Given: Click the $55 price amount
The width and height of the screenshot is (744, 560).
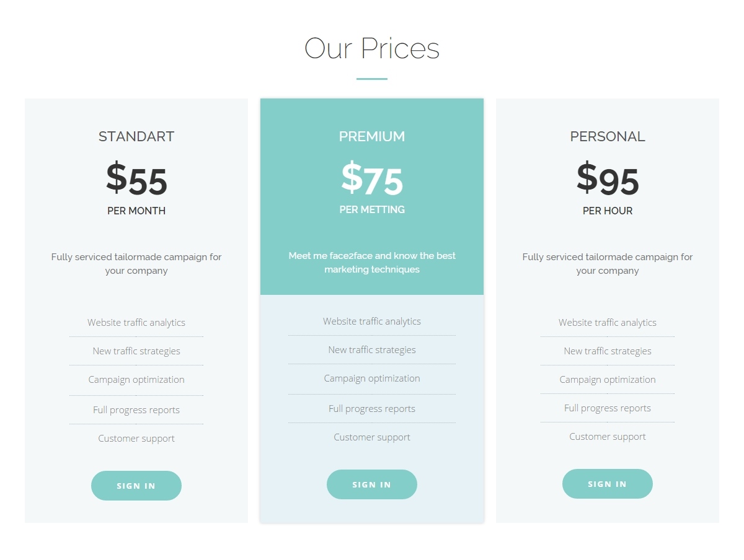Looking at the screenshot, I should [136, 180].
